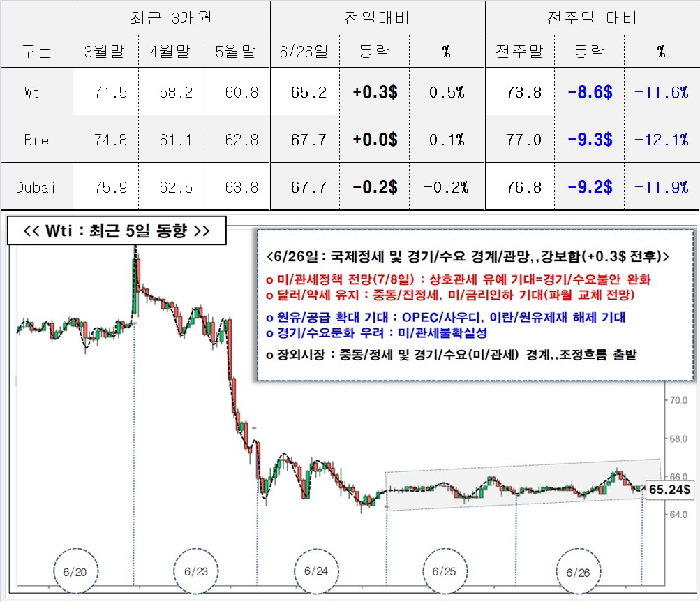Click the 6/20 date marker circle
The width and height of the screenshot is (700, 602).
[x=75, y=571]
